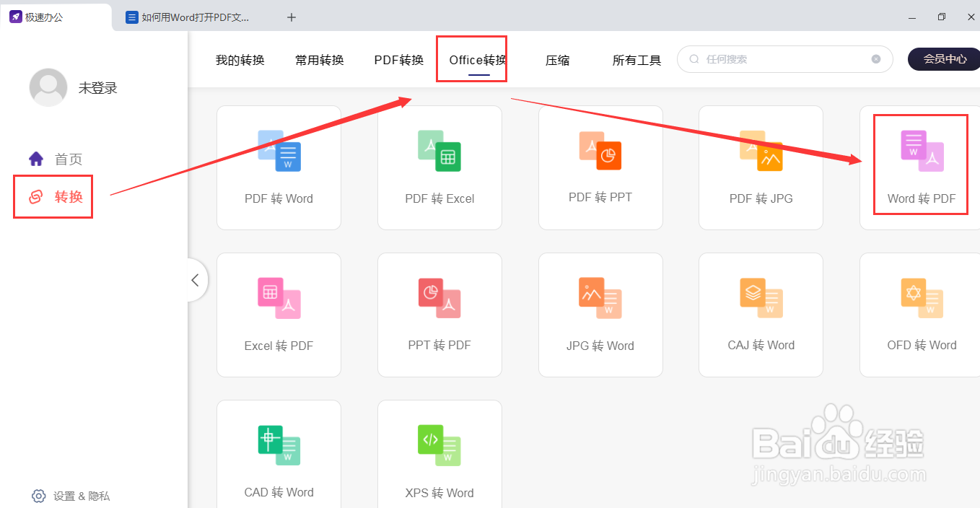Open the XPS 转 Word converter icon

point(439,445)
